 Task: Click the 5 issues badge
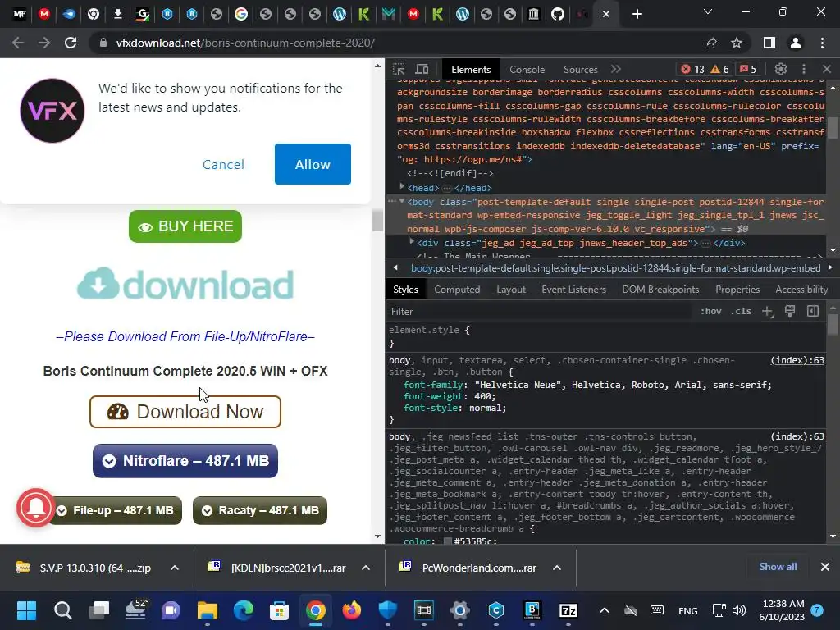pyautogui.click(x=749, y=69)
